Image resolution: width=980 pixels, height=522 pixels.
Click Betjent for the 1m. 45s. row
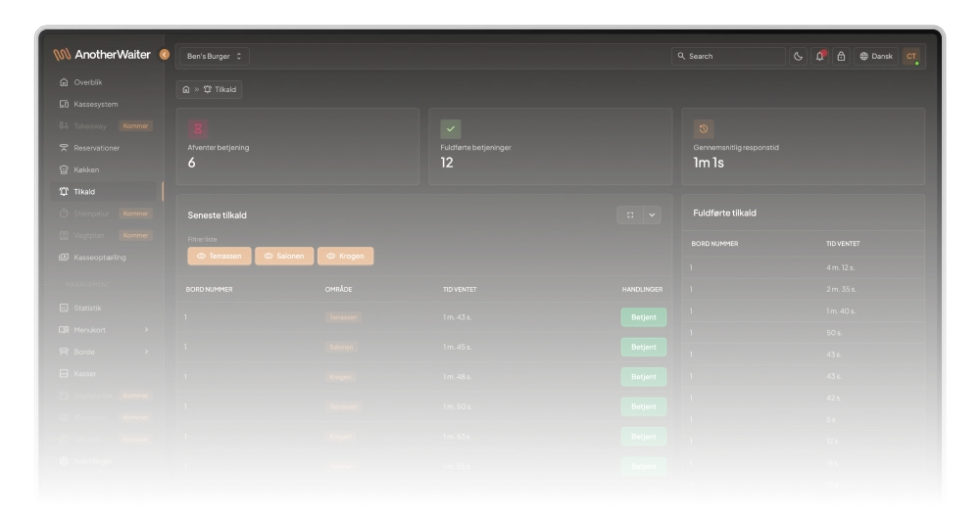click(x=644, y=347)
